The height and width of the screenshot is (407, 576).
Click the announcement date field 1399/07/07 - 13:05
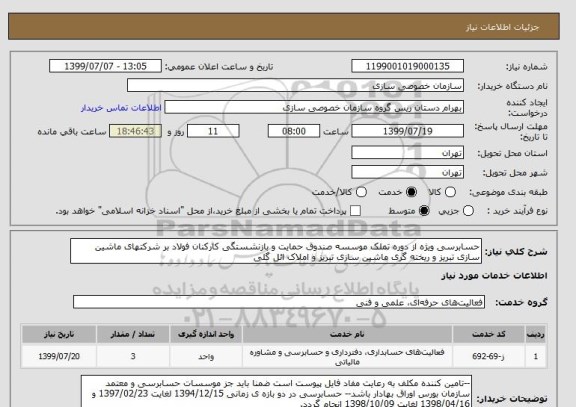105,66
